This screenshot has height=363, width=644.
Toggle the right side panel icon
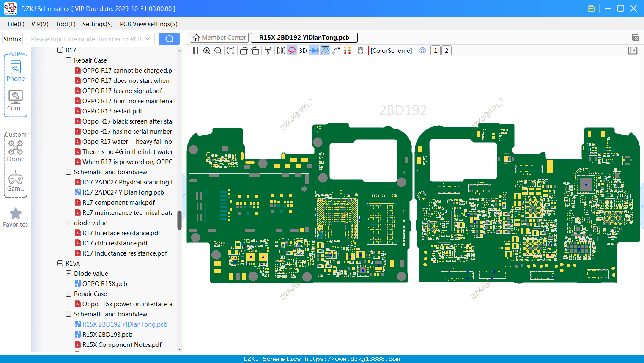[633, 51]
